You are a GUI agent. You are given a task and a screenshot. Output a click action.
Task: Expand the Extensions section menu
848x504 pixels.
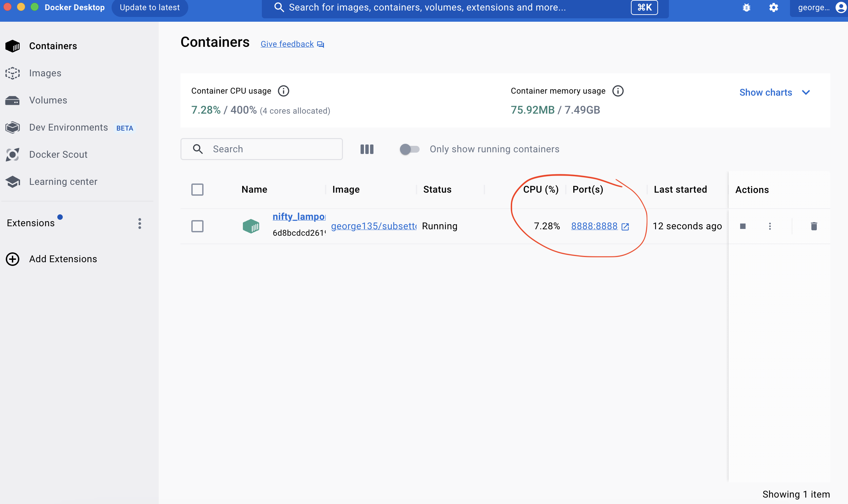pyautogui.click(x=140, y=223)
